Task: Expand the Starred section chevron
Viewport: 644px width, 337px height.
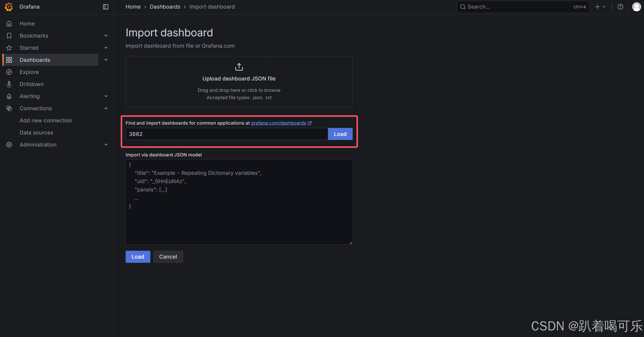Action: pyautogui.click(x=106, y=48)
